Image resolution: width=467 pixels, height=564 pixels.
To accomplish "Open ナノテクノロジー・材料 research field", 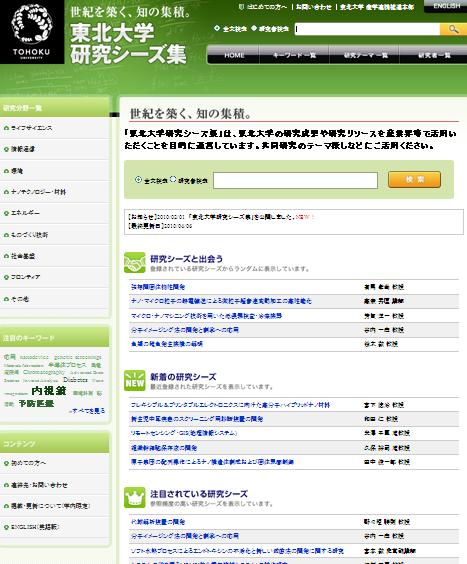I will click(x=38, y=192).
